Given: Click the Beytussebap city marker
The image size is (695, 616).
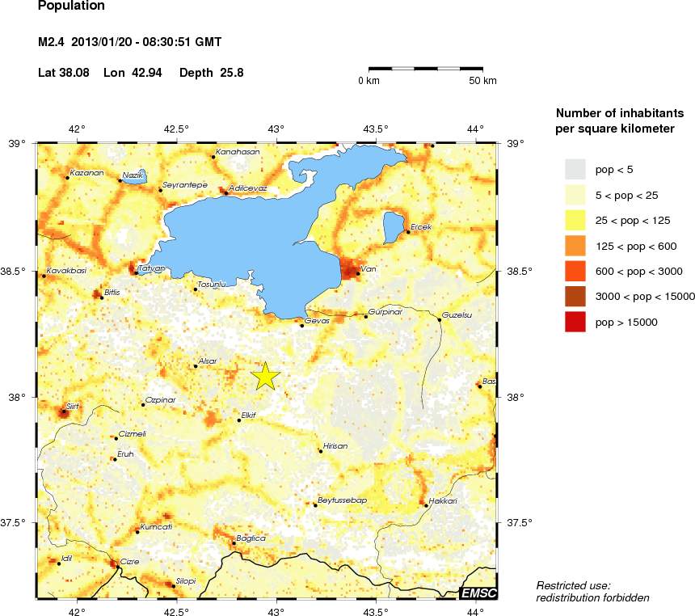Looking at the screenshot, I should [x=315, y=505].
